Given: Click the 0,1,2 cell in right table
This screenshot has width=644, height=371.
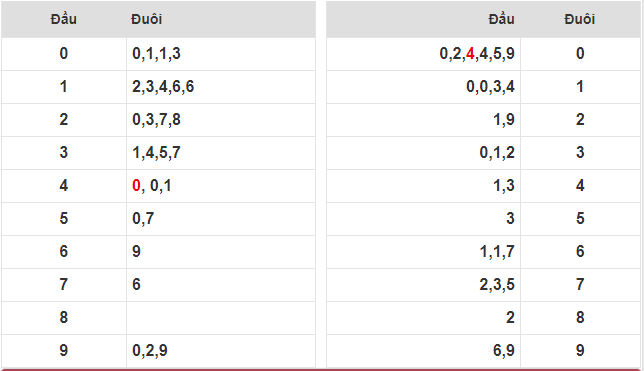Looking at the screenshot, I should (423, 153).
